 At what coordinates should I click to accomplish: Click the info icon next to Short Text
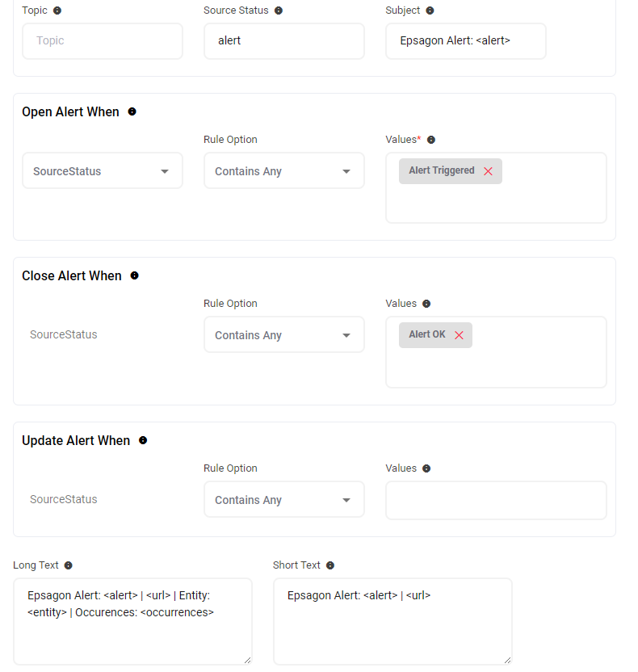[330, 565]
